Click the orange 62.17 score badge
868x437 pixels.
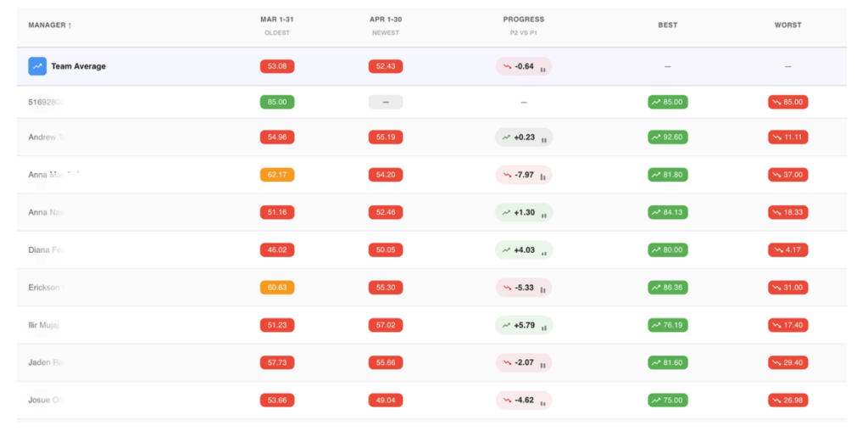[x=277, y=175]
